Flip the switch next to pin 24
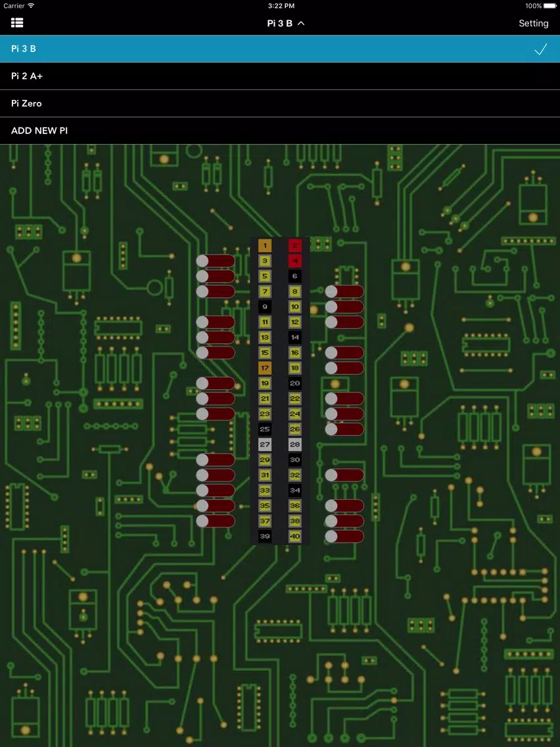The height and width of the screenshot is (747, 560). point(344,414)
